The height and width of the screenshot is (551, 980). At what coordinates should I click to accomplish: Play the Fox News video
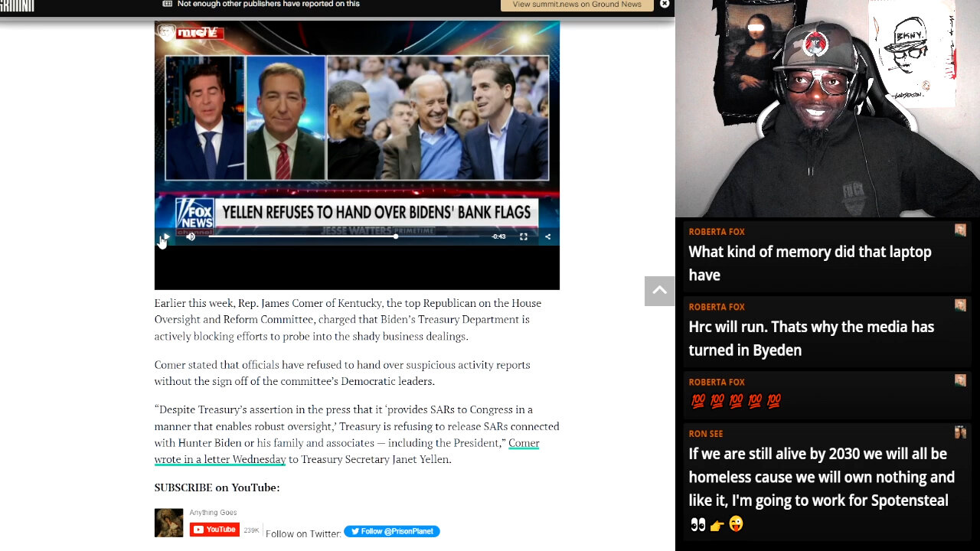166,236
